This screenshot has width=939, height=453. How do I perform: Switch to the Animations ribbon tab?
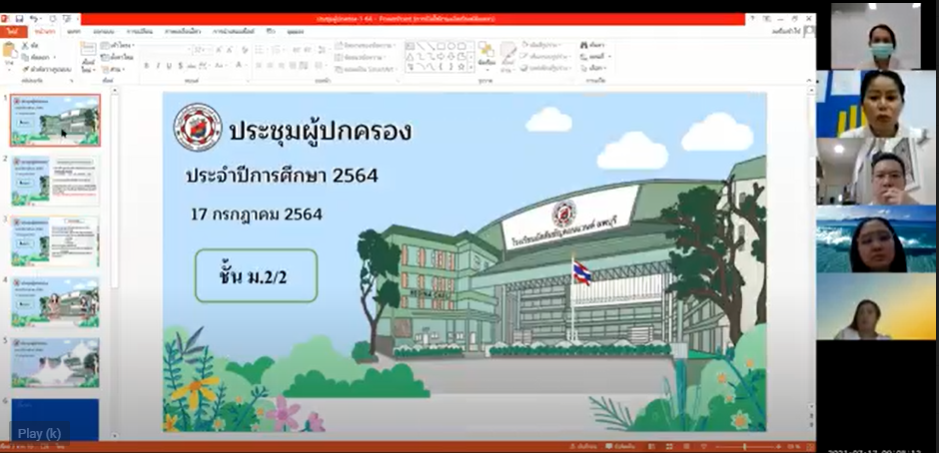pyautogui.click(x=183, y=31)
